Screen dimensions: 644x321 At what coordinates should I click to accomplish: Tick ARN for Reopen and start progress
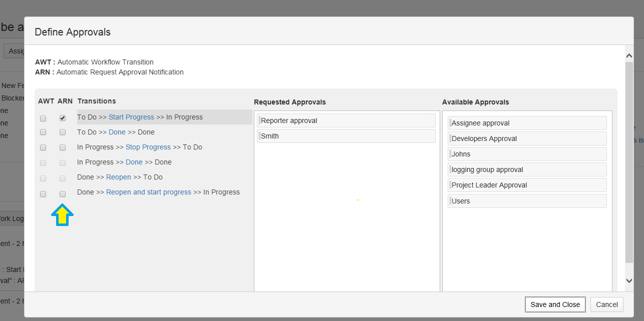63,194
